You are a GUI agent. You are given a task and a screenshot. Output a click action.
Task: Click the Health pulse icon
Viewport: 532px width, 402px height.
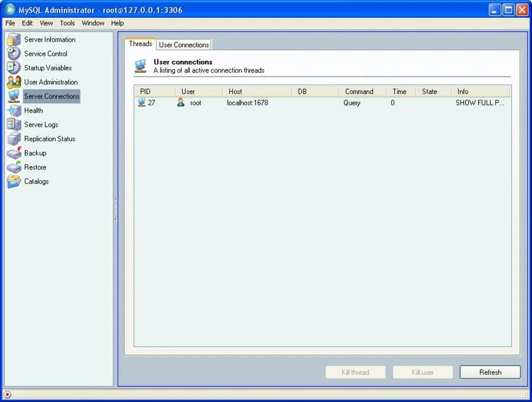14,111
